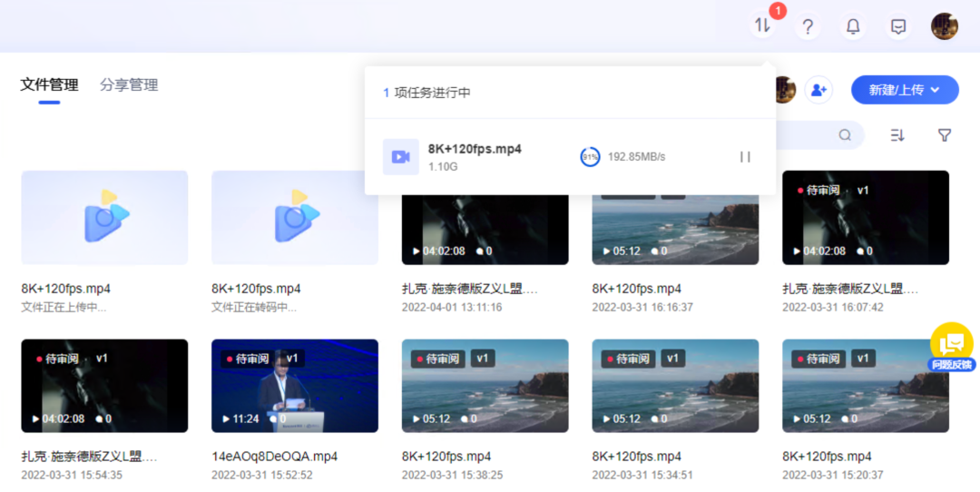Open the notifications bell

tap(853, 26)
